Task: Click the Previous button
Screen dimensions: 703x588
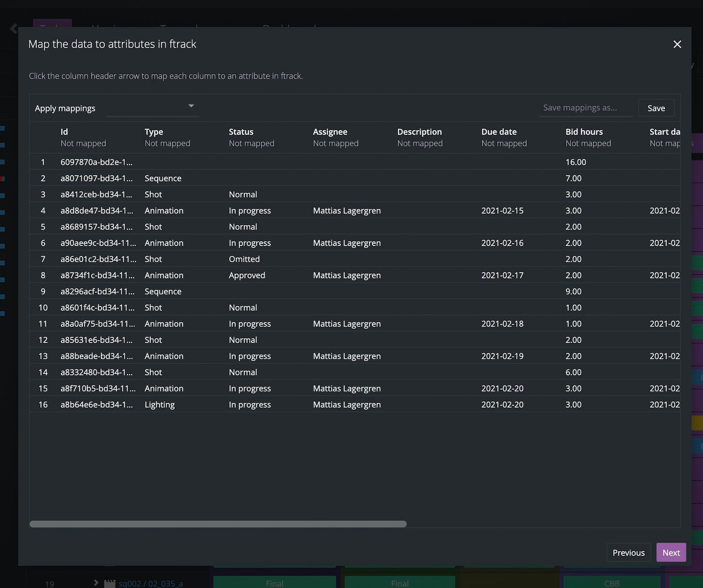Action: tap(628, 552)
